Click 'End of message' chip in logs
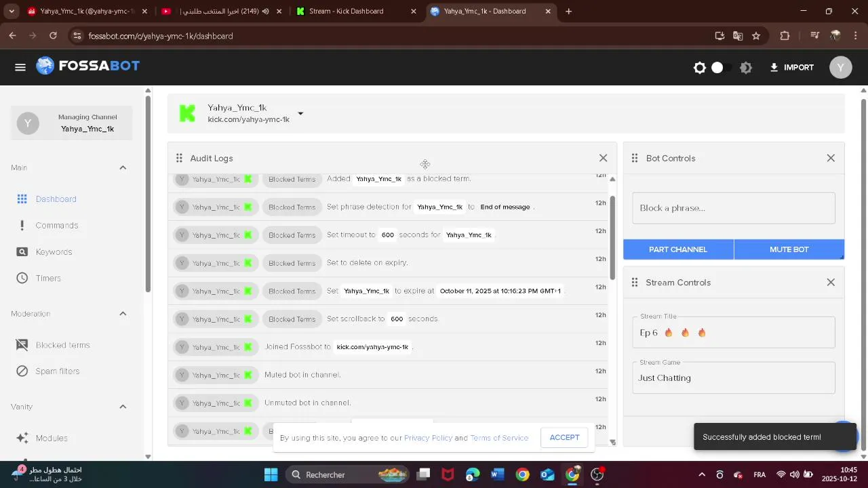This screenshot has width=868, height=488. tap(505, 207)
